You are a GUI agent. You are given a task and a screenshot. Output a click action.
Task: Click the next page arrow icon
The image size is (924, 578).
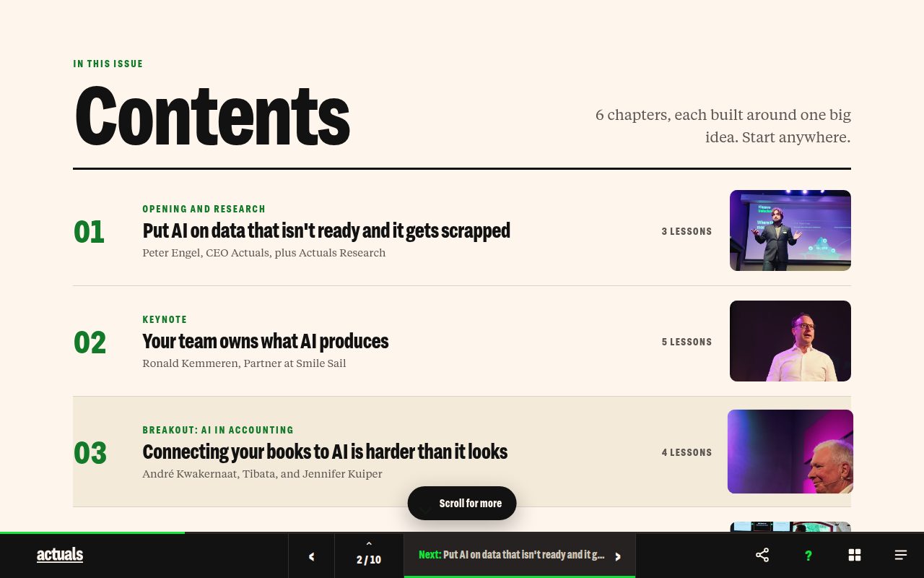click(617, 556)
